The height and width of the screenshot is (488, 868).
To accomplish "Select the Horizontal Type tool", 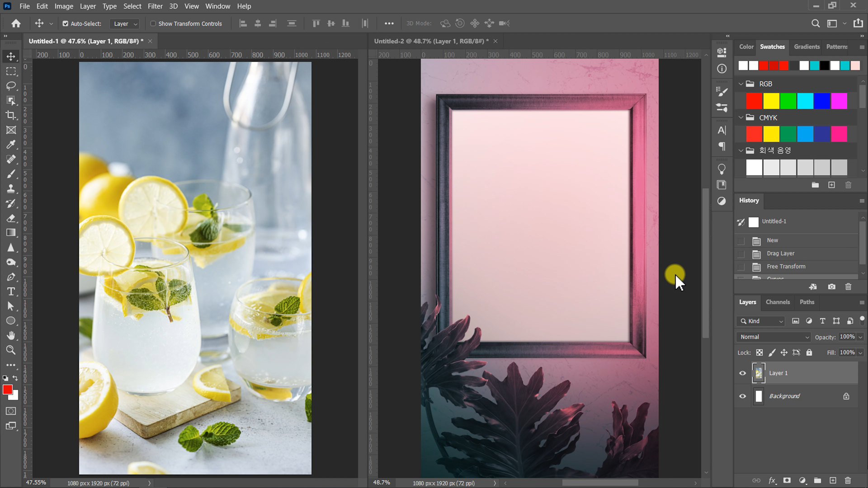I will (11, 291).
